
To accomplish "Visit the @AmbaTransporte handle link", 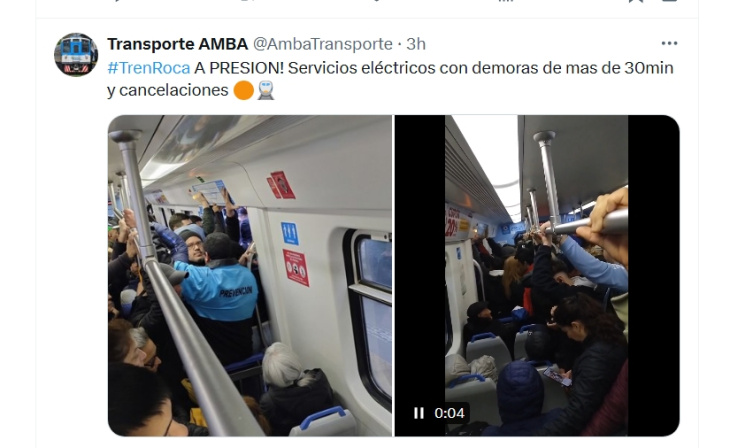I will [323, 44].
